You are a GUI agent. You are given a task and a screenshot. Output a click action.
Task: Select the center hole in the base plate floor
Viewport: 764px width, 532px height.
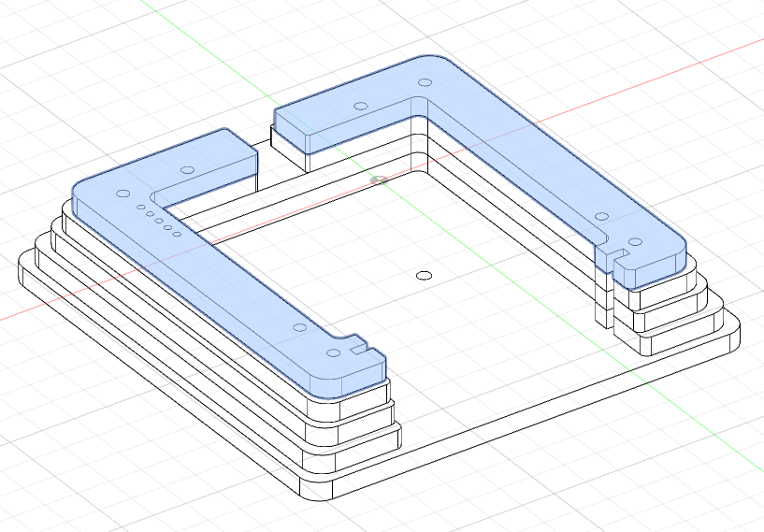click(423, 275)
